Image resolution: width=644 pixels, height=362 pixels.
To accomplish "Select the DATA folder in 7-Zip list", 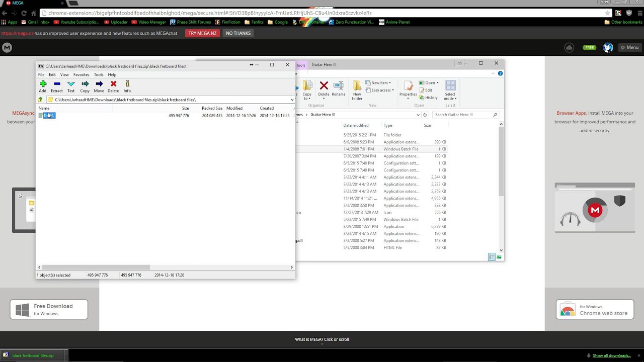I will pos(49,116).
